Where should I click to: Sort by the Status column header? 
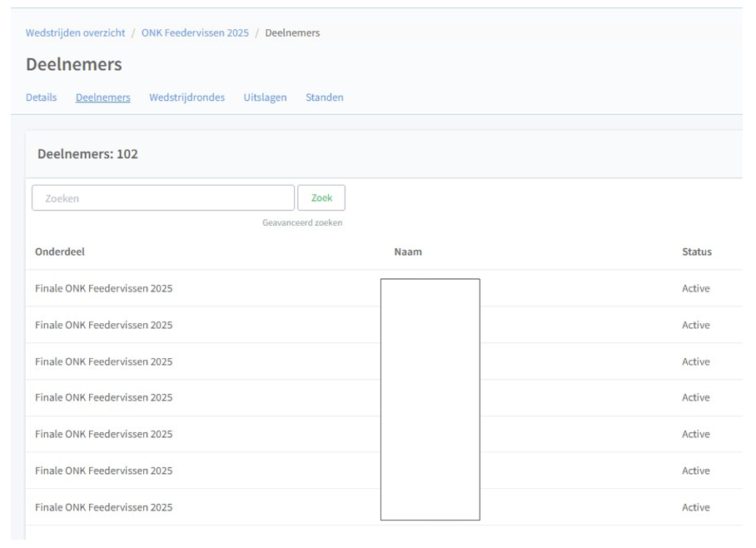(696, 252)
